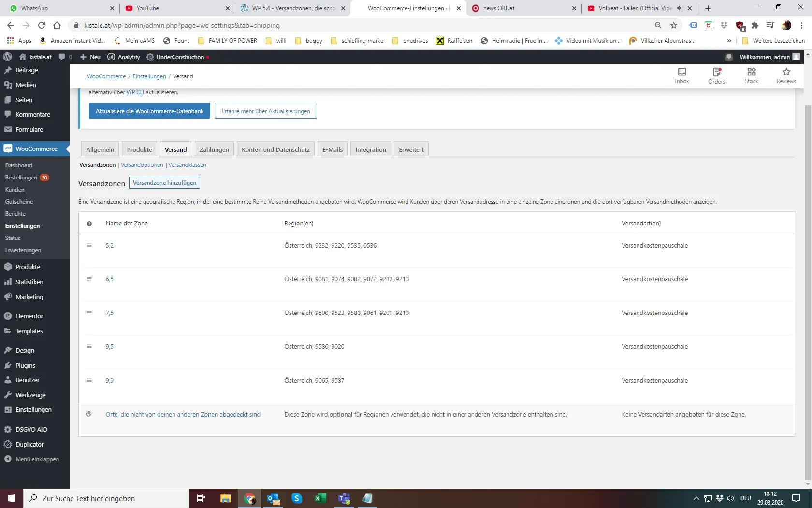The height and width of the screenshot is (508, 812).
Task: Open Analytify in the admin bar
Action: click(x=124, y=57)
